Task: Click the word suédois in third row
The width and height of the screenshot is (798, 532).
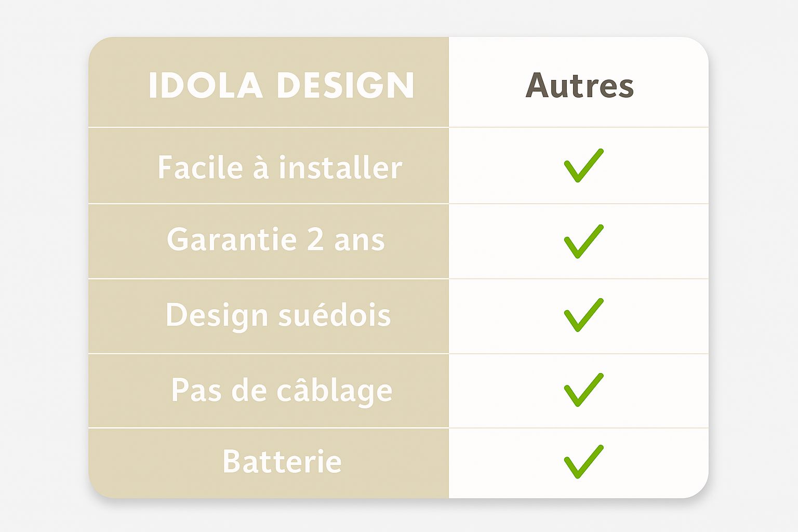Action: (335, 315)
